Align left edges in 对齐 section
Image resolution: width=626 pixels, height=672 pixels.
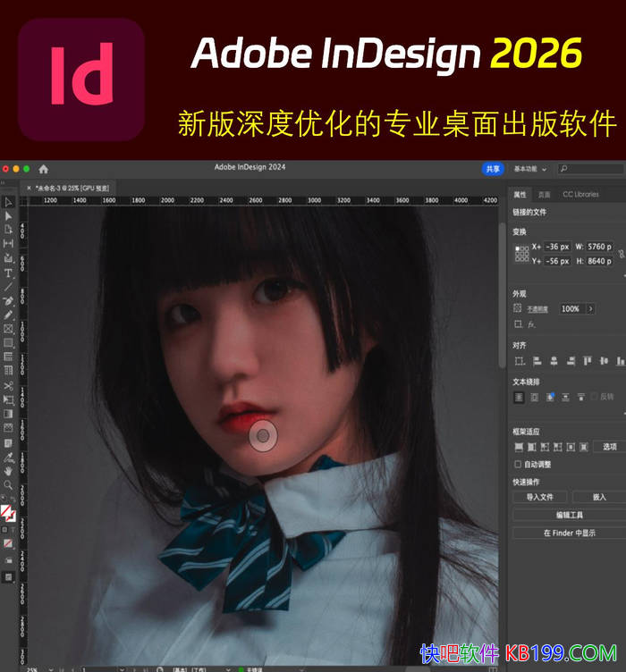(537, 361)
